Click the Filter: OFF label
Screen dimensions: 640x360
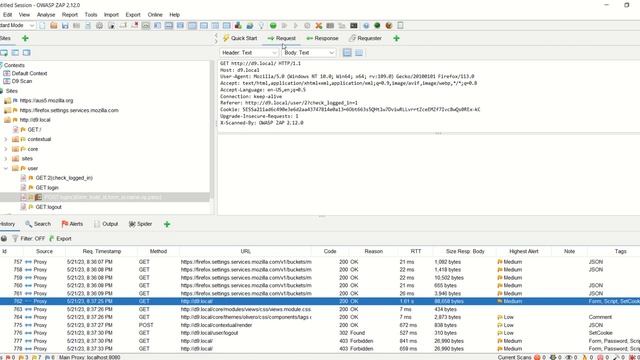33,238
